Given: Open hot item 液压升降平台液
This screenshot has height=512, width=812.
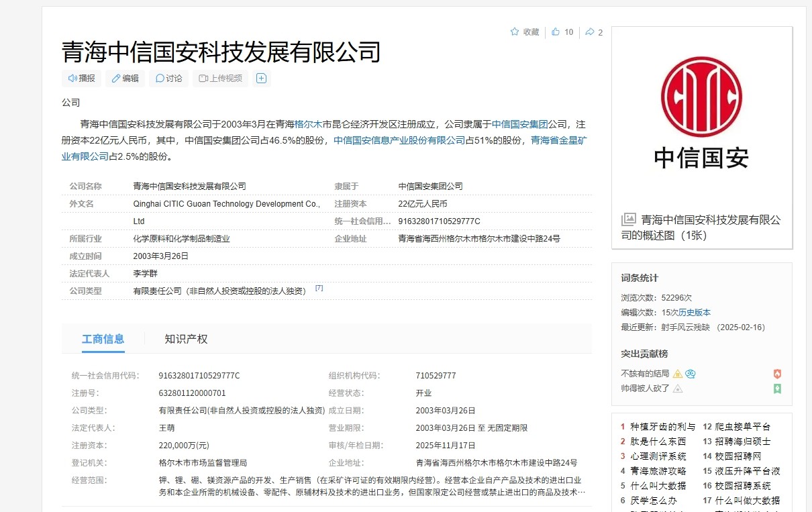Looking at the screenshot, I should tap(748, 471).
